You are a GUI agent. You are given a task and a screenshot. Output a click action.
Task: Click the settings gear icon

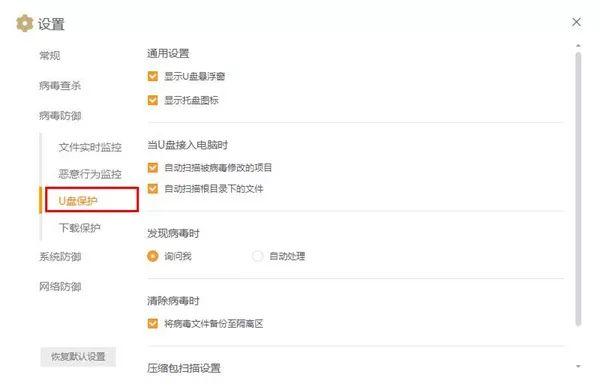tap(24, 23)
